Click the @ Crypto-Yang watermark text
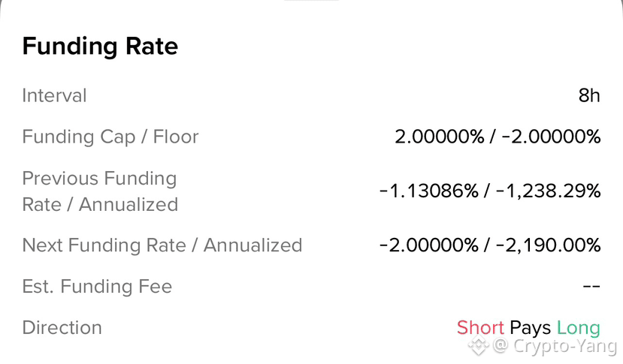Image resolution: width=623 pixels, height=364 pixels. 555,346
